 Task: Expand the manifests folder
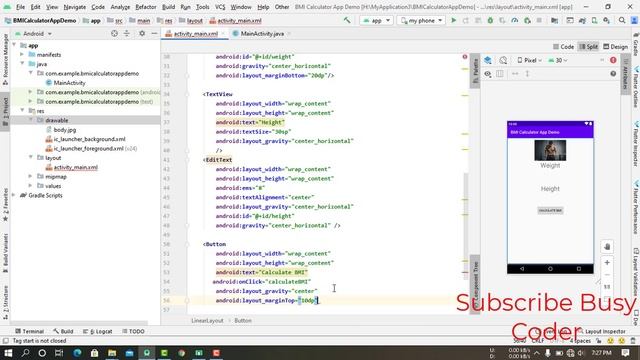point(22,55)
